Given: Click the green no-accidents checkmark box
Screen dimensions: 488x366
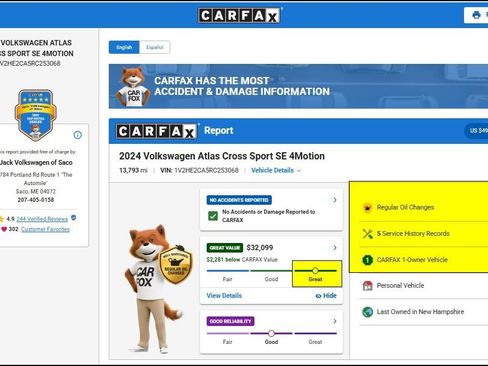Looking at the screenshot, I should click(x=213, y=216).
